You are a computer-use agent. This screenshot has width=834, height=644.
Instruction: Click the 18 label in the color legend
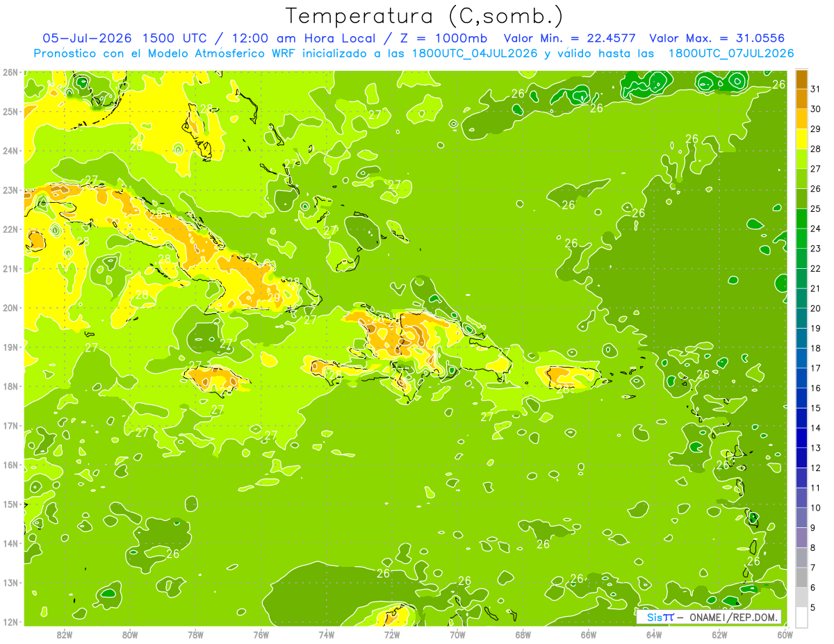tap(816, 348)
